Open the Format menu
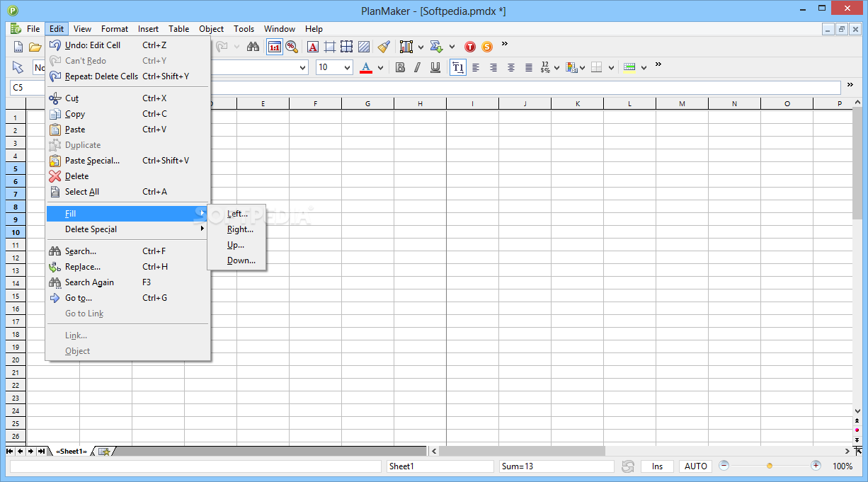The image size is (868, 482). (115, 29)
